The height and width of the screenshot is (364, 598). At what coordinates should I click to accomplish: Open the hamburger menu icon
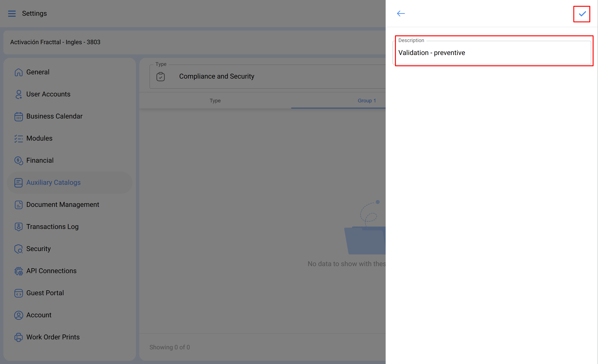(12, 14)
